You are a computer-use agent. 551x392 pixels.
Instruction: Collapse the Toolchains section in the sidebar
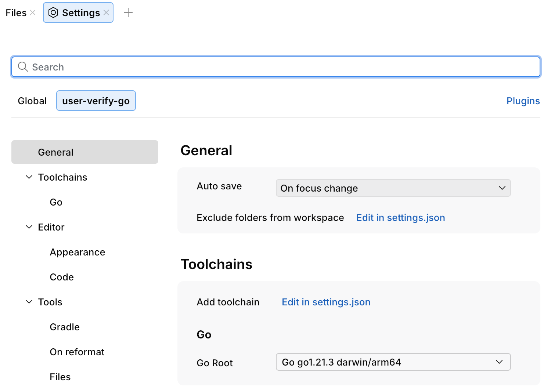pos(29,177)
